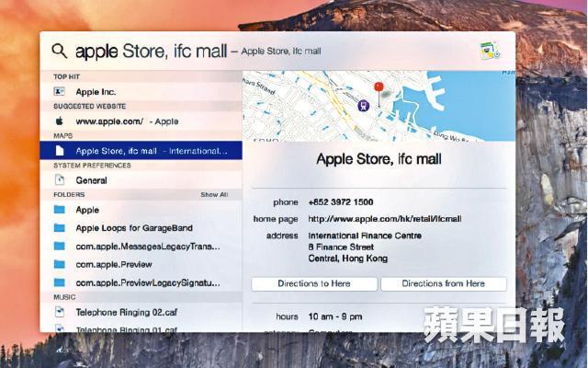Click the FOLDERS section header
Screen dimensions: 588x368
[69, 194]
